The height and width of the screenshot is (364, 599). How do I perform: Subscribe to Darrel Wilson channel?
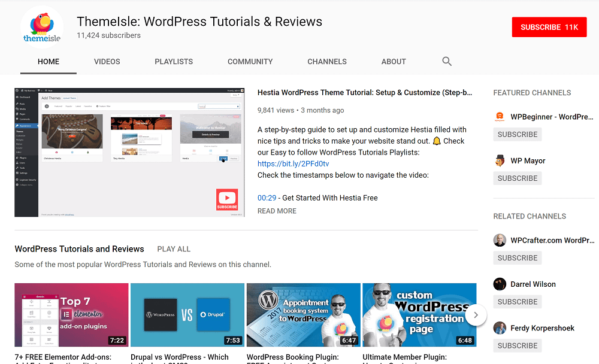[x=518, y=302]
